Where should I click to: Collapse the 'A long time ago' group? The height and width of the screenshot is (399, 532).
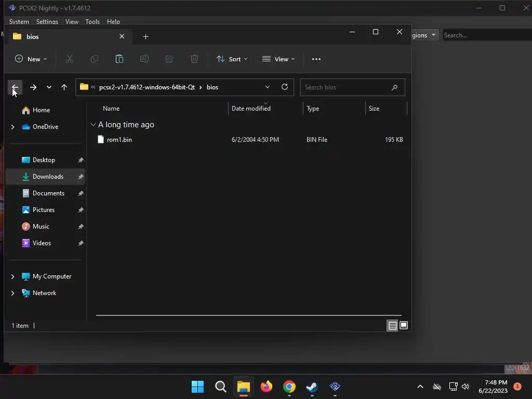pyautogui.click(x=93, y=125)
